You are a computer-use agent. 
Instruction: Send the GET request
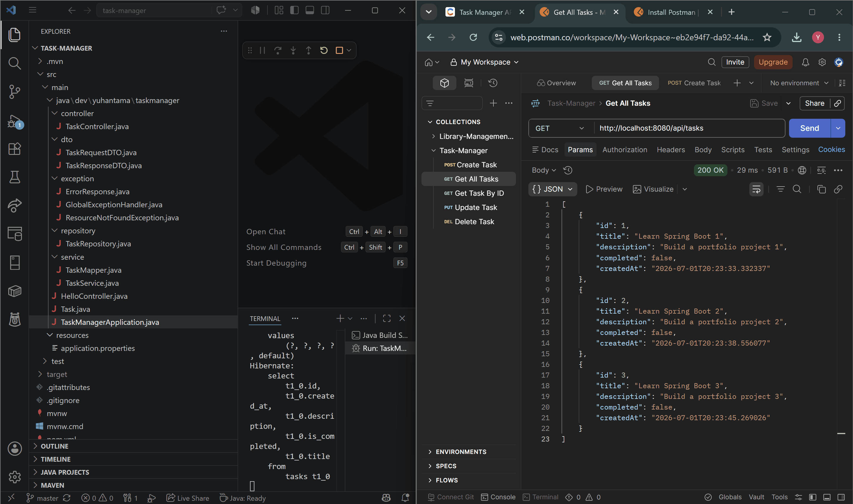[809, 128]
